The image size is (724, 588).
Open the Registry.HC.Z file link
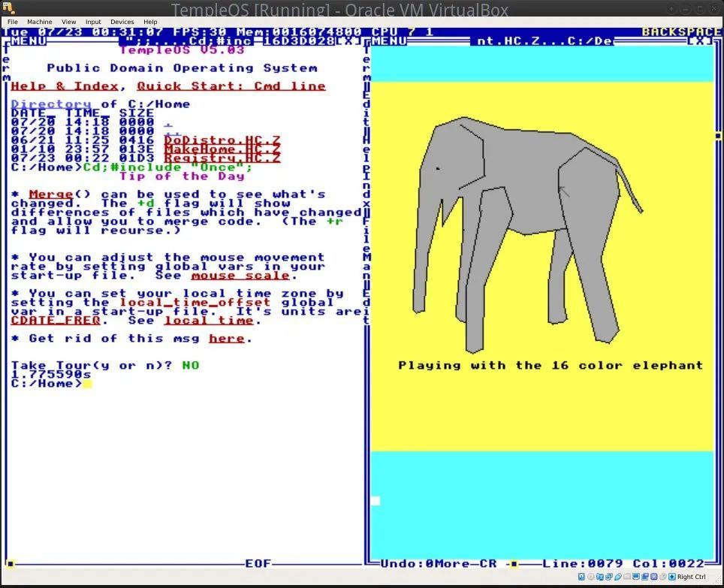222,158
